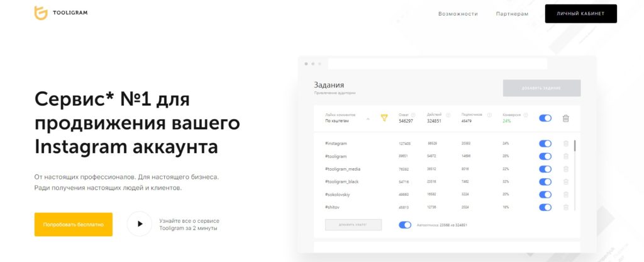Open the Партнерам menu item
Screen dimensions: 644x262
512,14
